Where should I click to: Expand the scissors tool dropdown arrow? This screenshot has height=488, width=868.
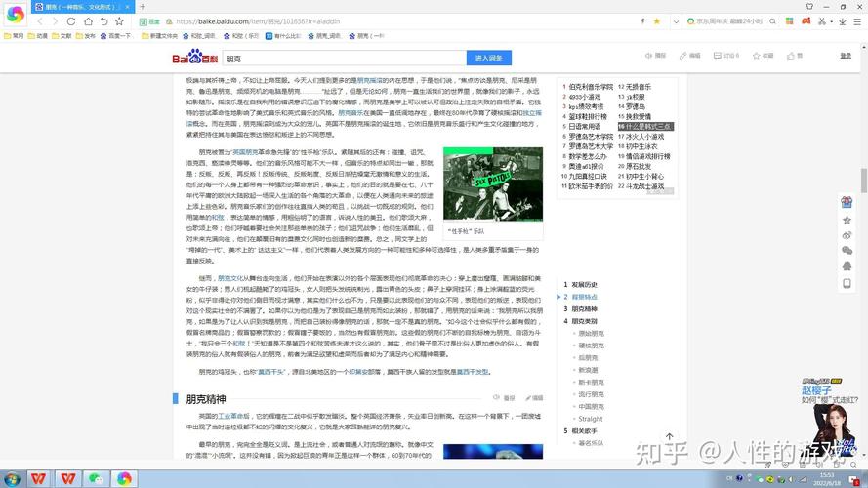click(832, 22)
